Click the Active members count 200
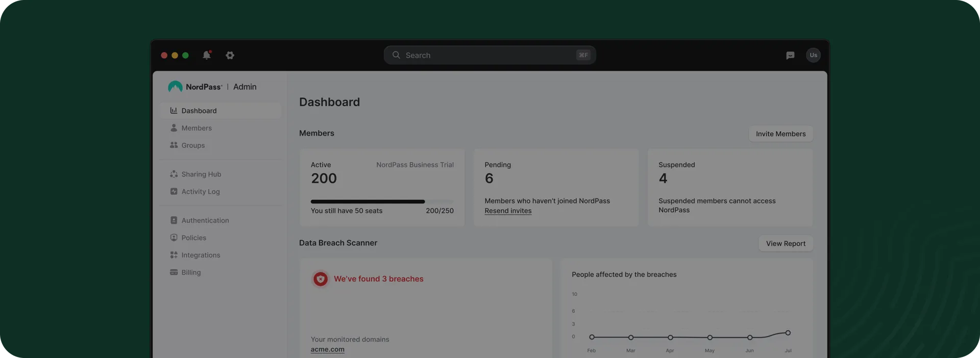Viewport: 980px width, 358px height. [x=324, y=178]
